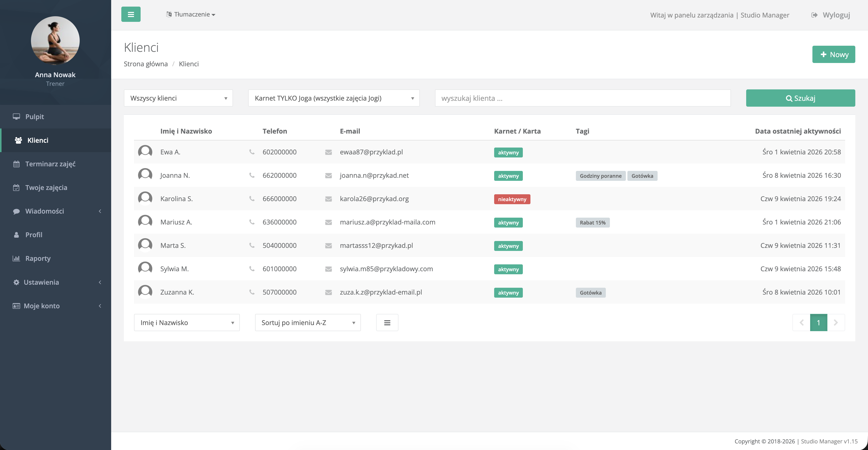The height and width of the screenshot is (450, 868).
Task: Click Anna Nowak's profile photo
Action: click(x=55, y=40)
